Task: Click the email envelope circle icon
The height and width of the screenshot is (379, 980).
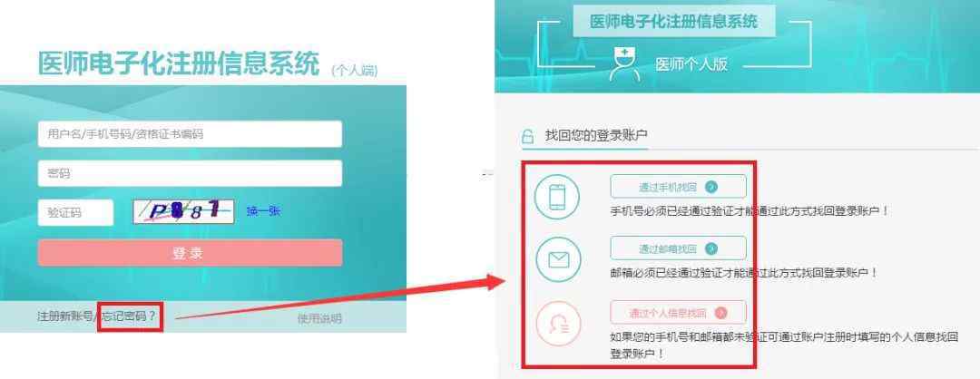Action: click(x=558, y=259)
